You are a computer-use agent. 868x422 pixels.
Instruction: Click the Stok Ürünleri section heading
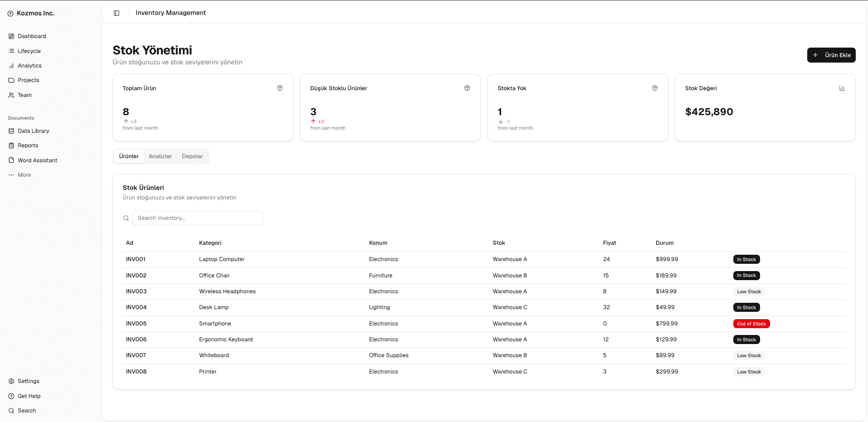coord(143,188)
